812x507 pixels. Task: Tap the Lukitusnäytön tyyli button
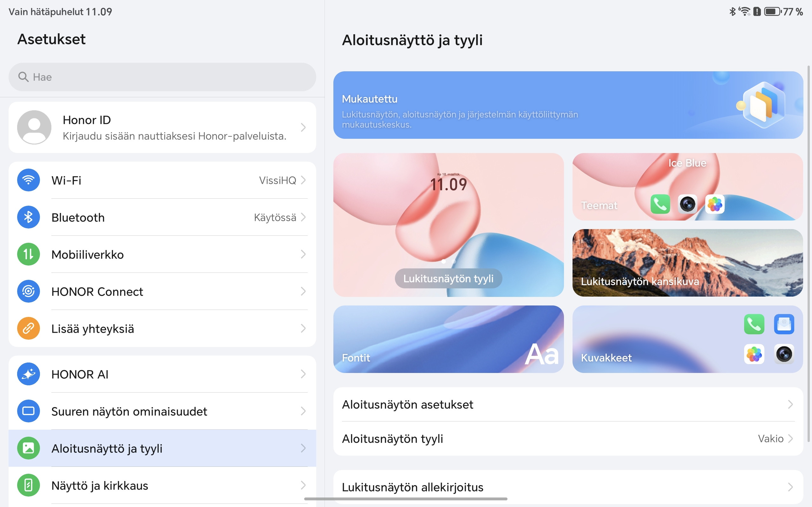click(x=448, y=278)
